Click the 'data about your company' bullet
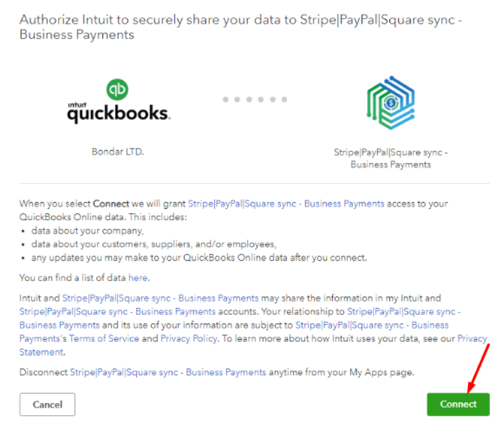The height and width of the screenshot is (426, 504). coord(88,231)
